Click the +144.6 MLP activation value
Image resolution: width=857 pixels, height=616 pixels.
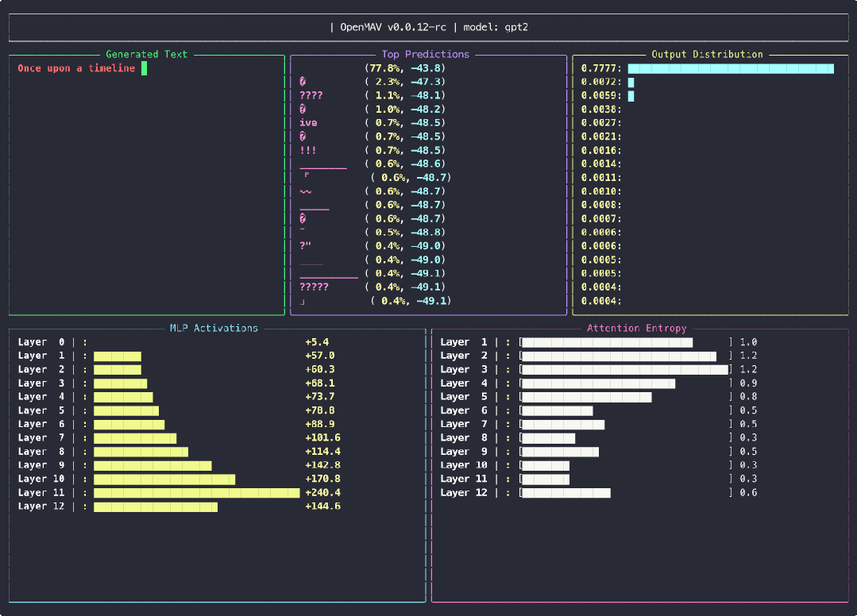pyautogui.click(x=322, y=506)
